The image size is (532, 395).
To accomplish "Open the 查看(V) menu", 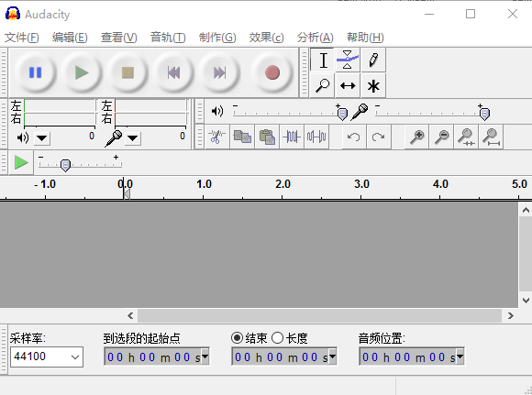I will coord(118,38).
